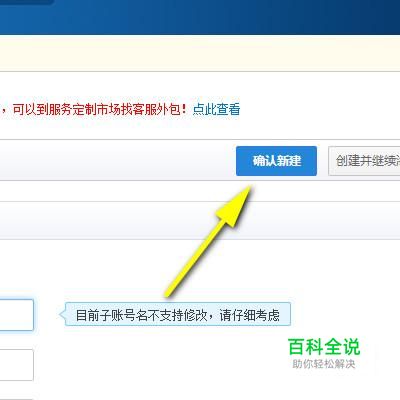This screenshot has width=400, height=400.
Task: Click the tooltip's left pointer triangle
Action: coord(62,314)
